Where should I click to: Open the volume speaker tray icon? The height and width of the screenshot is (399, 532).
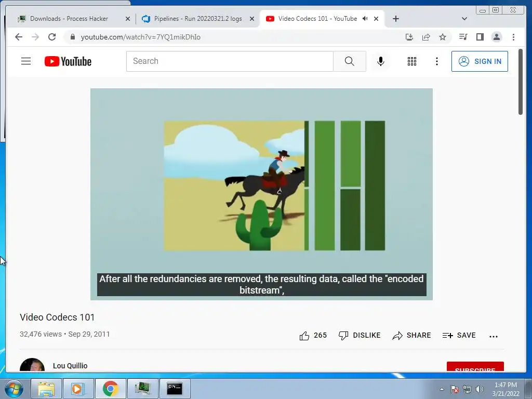pyautogui.click(x=480, y=389)
